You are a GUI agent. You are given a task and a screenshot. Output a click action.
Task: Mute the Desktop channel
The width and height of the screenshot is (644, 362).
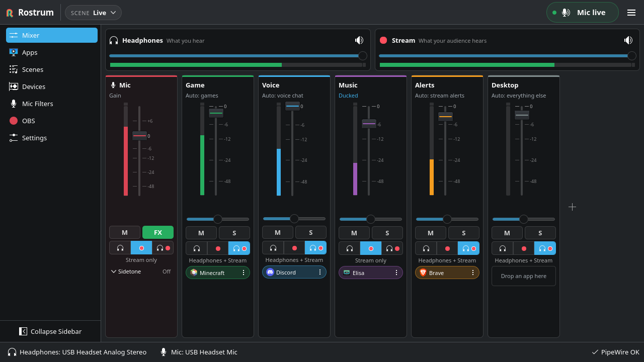pos(507,233)
